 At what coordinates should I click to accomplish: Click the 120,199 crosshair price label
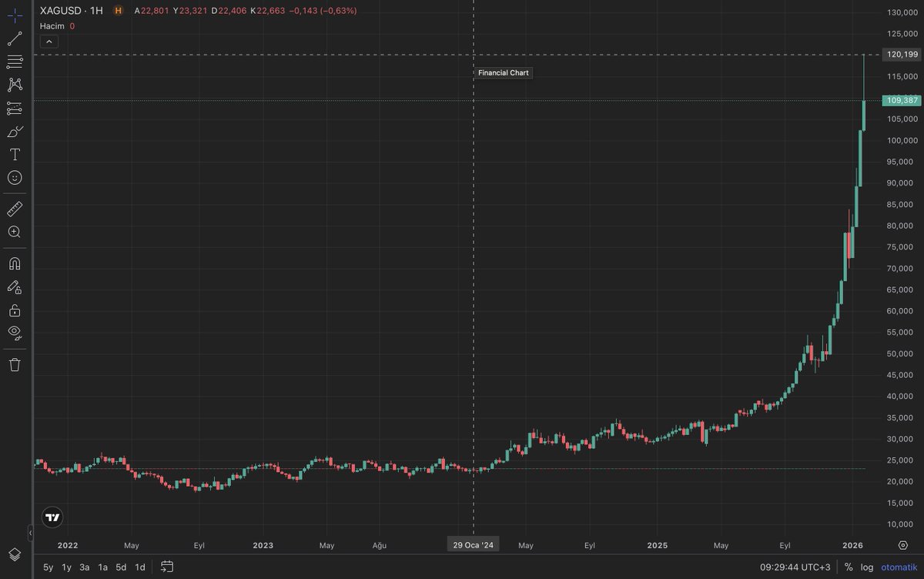click(902, 54)
